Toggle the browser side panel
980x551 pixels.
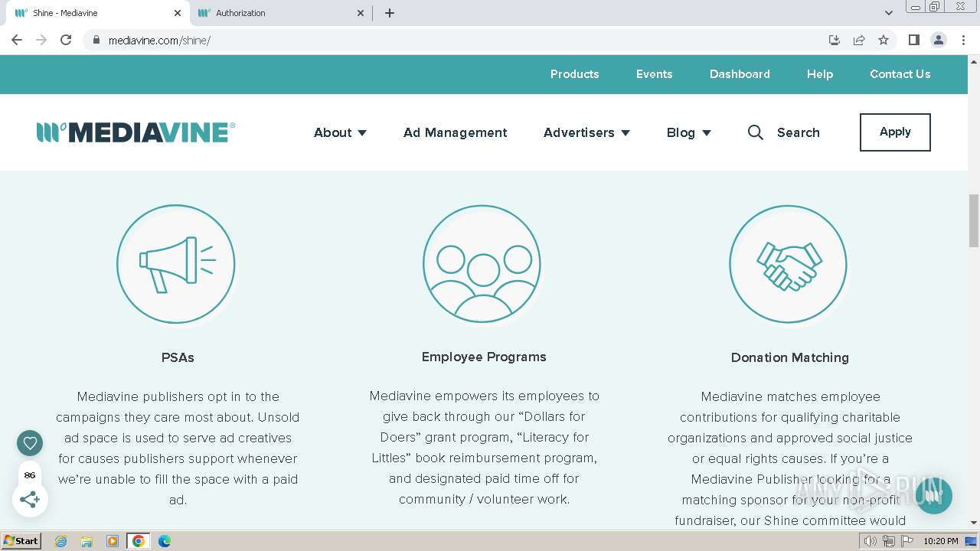pyautogui.click(x=913, y=40)
